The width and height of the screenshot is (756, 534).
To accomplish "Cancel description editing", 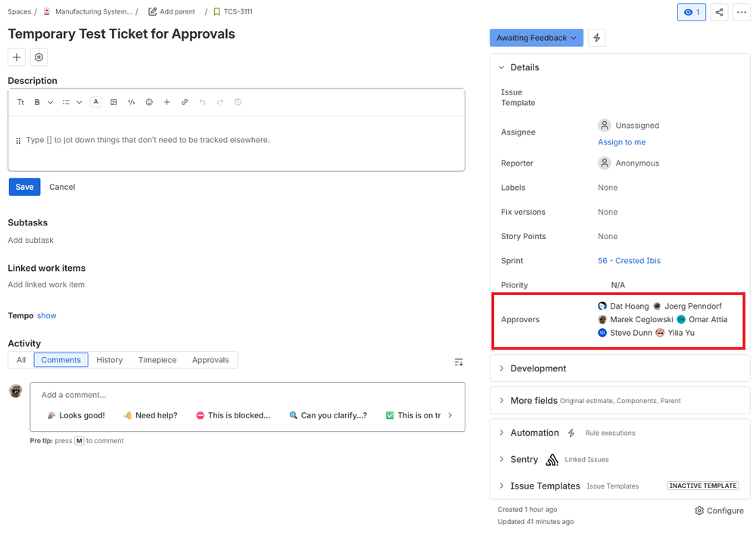I will tap(62, 187).
